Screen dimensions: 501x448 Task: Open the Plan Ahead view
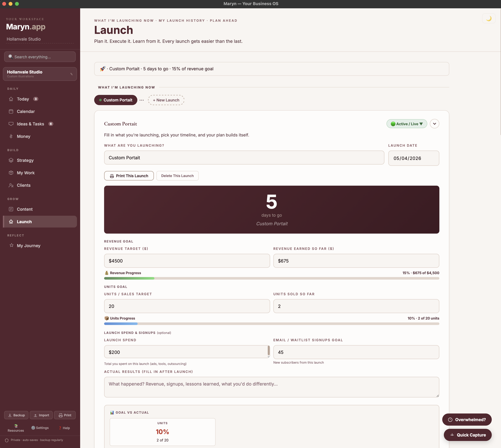(x=223, y=20)
